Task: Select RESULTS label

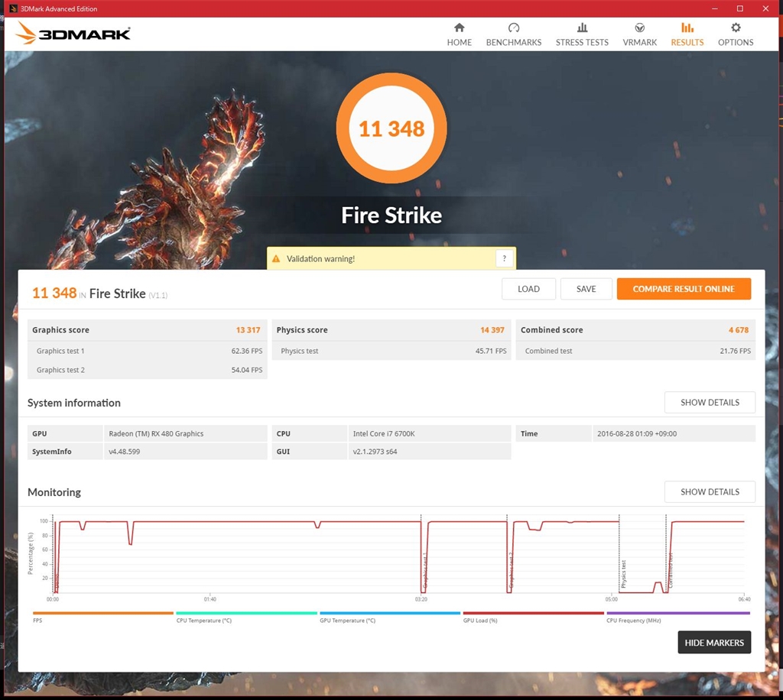Action: click(687, 42)
